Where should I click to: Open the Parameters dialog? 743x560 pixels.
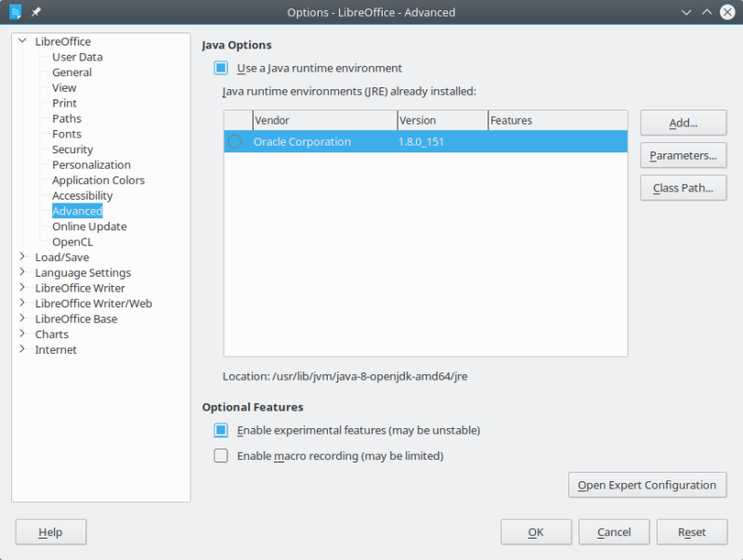[683, 155]
